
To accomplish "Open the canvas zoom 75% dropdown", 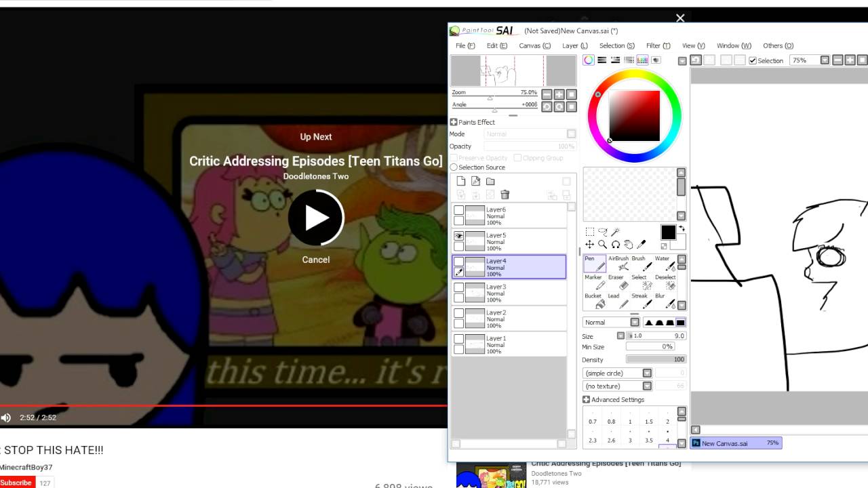I will pos(825,60).
